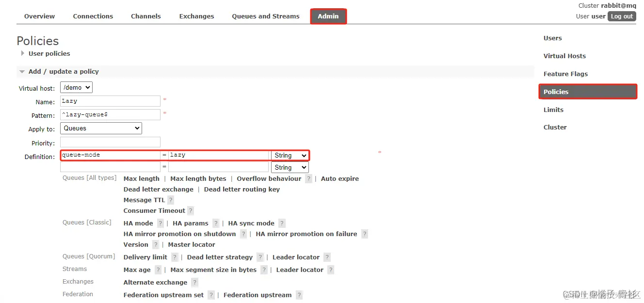
Task: Open help for Streams Leader locator
Action: pos(331,270)
